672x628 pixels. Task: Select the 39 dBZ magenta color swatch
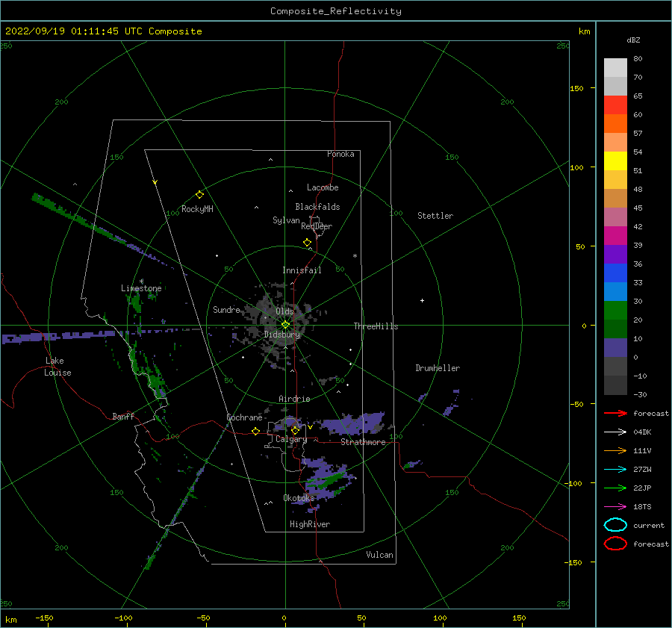tap(615, 235)
